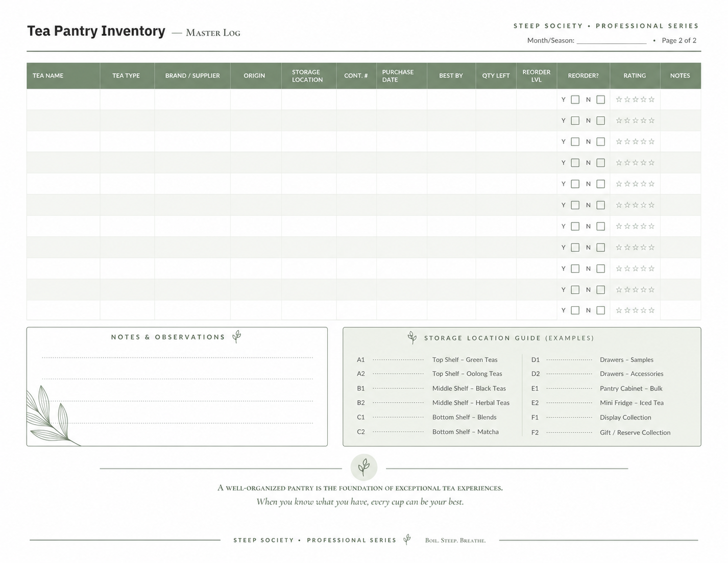Click the first rating star in the first row

tap(619, 100)
